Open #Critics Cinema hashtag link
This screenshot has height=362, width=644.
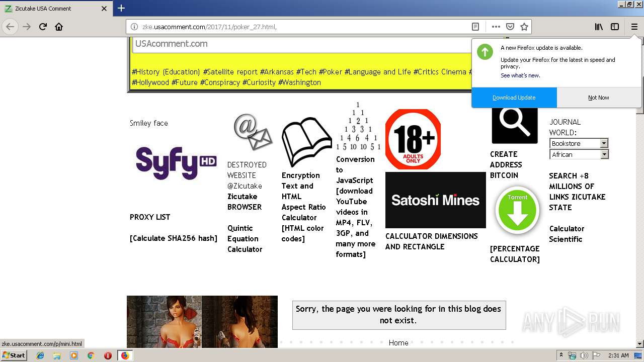440,72
